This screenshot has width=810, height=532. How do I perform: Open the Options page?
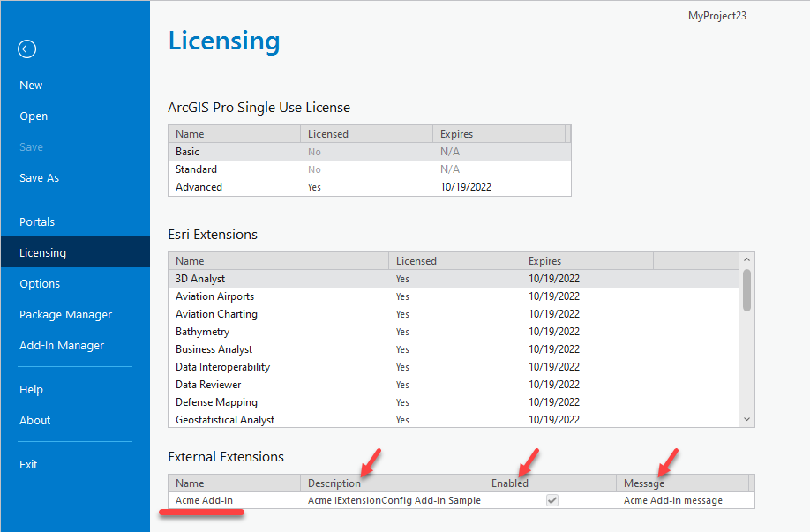(x=39, y=283)
